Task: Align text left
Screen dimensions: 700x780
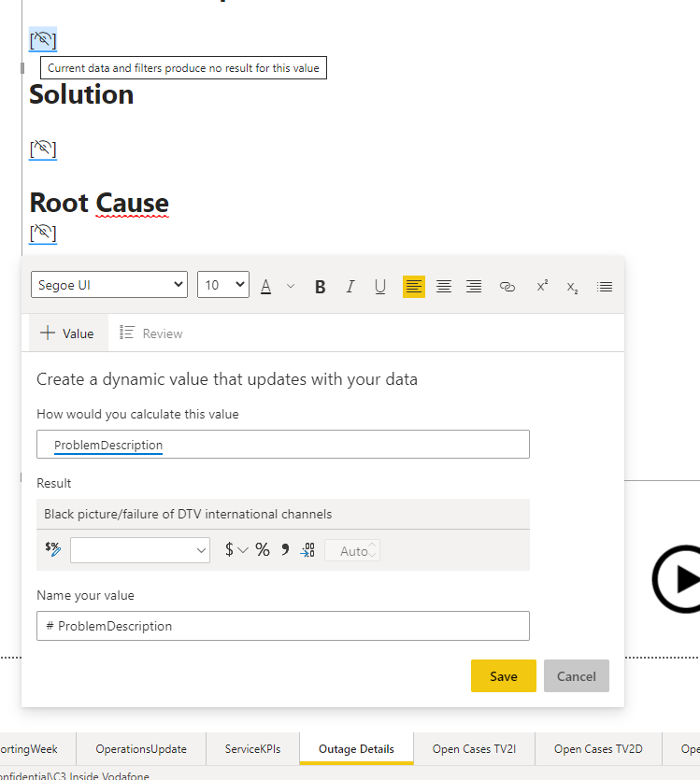Action: tap(413, 287)
